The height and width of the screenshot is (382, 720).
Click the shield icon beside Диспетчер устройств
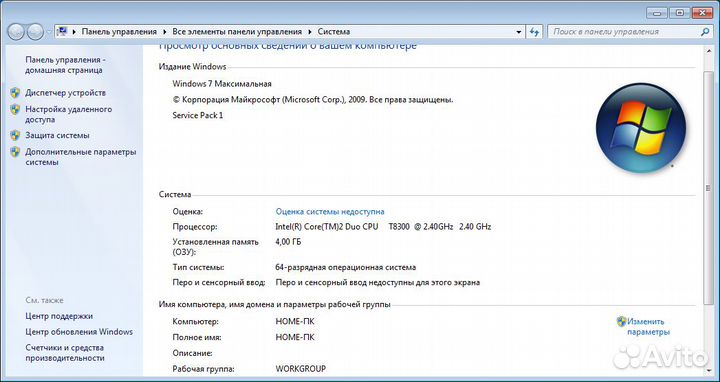click(15, 93)
